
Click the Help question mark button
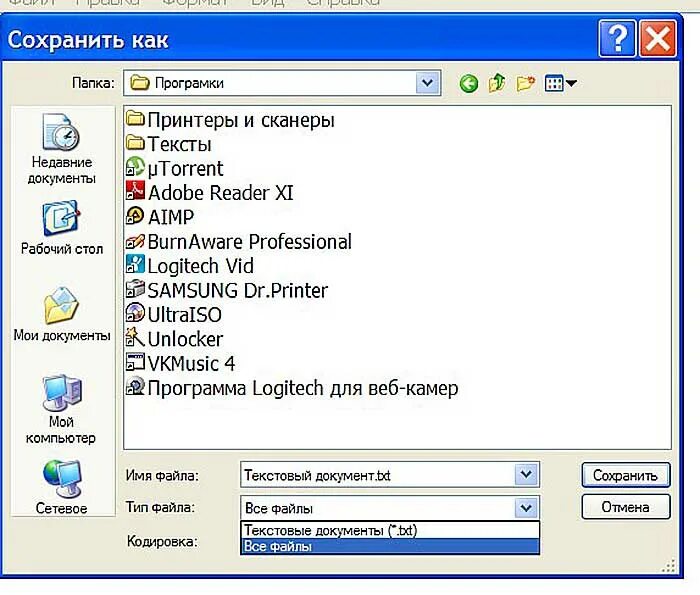pyautogui.click(x=617, y=38)
